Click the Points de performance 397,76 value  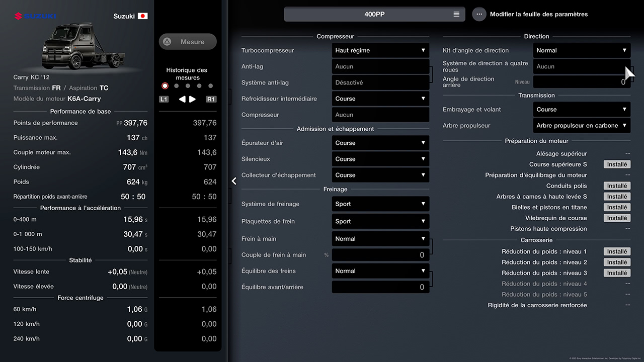pyautogui.click(x=135, y=123)
